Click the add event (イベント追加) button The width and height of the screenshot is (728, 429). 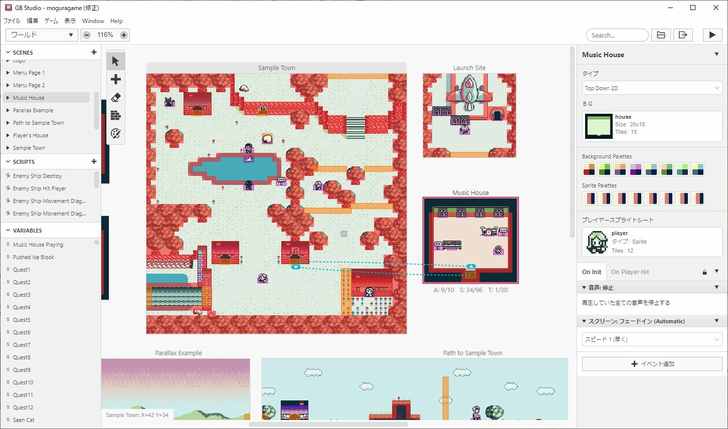coord(652,364)
